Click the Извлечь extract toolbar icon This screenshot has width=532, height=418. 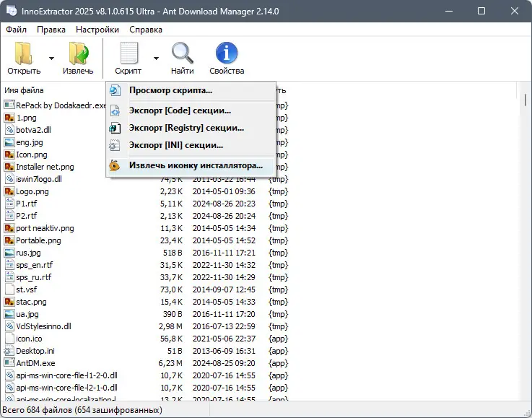point(79,53)
